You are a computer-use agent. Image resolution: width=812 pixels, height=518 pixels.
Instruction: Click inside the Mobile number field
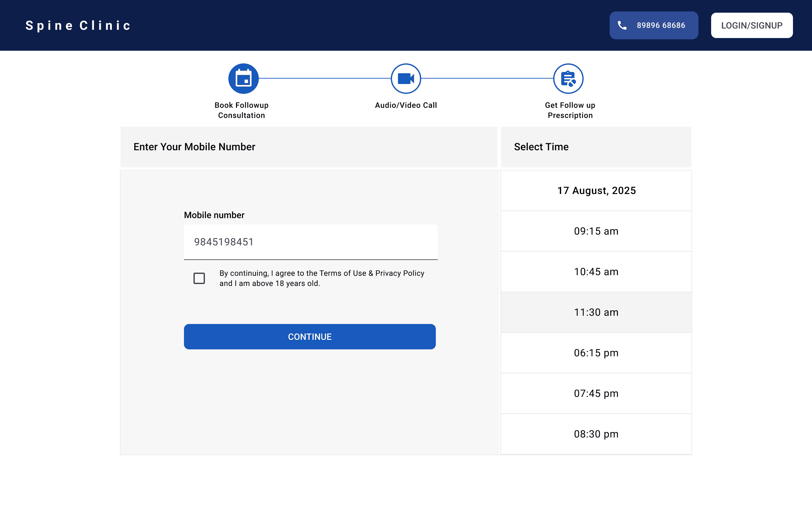pos(310,242)
